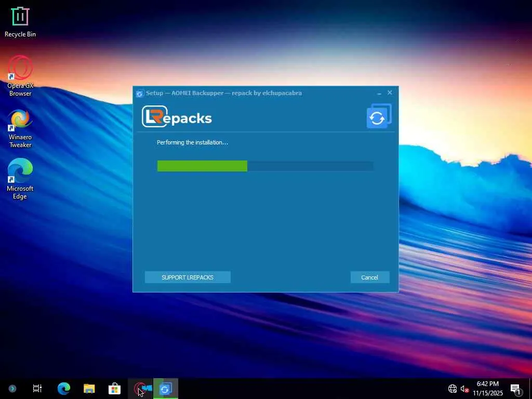Switch to the Opera GX taskbar item
The height and width of the screenshot is (399, 532).
[140, 389]
